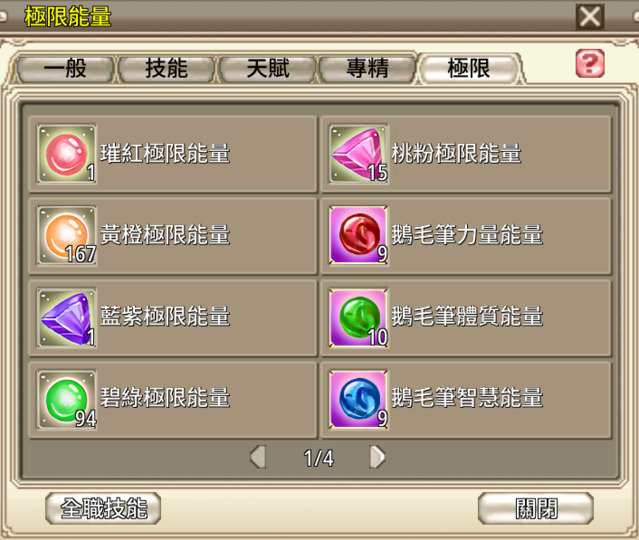The height and width of the screenshot is (540, 639).
Task: Select the blue 鵝毛筆智慧能量 icon
Action: click(x=359, y=399)
